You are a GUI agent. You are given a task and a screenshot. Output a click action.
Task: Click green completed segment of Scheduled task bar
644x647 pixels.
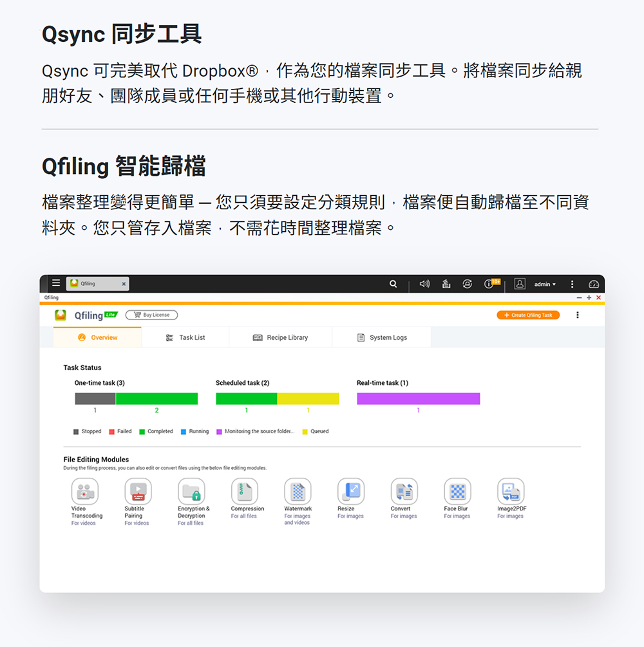(247, 399)
